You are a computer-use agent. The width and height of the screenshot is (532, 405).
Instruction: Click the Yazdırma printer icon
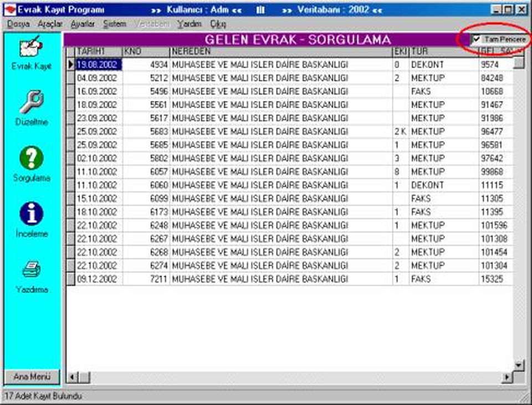[x=32, y=269]
